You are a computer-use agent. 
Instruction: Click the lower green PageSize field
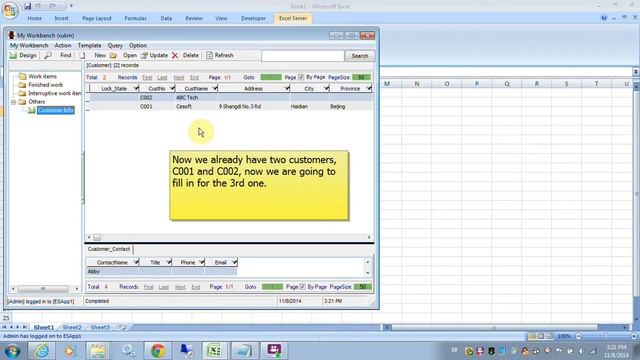tap(362, 287)
